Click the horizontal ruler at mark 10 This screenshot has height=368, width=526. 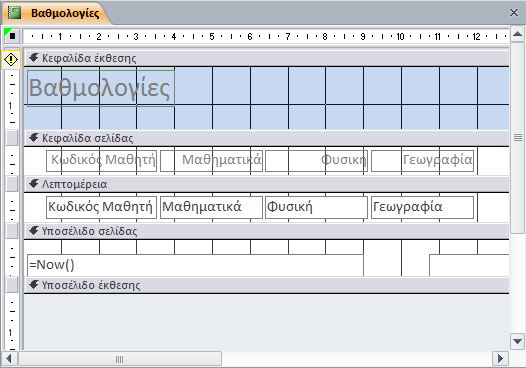pos(400,36)
